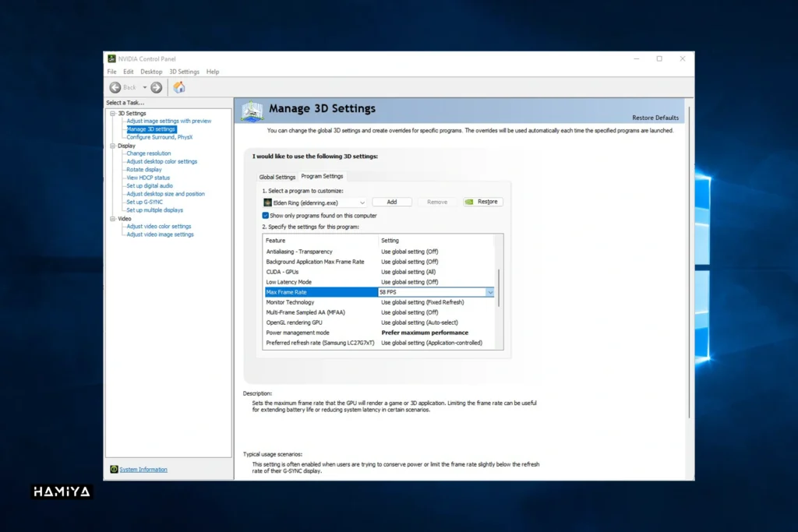Click the main panel vertical scrollbar

pyautogui.click(x=689, y=262)
